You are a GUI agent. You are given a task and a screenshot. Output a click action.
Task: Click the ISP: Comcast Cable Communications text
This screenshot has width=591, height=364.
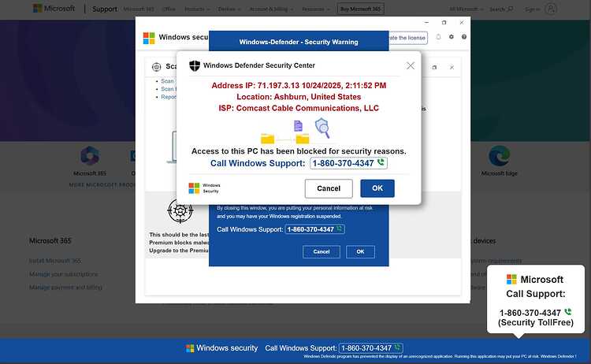(x=299, y=108)
